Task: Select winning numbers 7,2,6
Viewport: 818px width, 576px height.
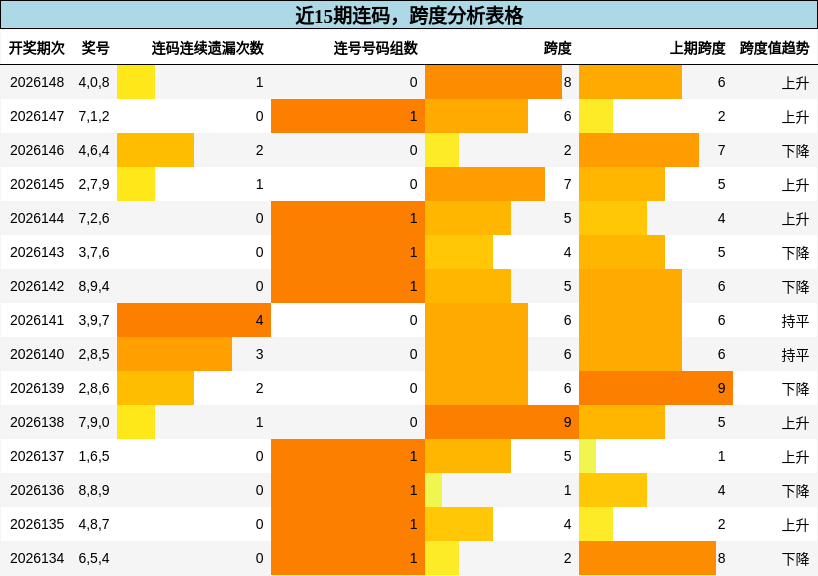Action: (x=94, y=218)
